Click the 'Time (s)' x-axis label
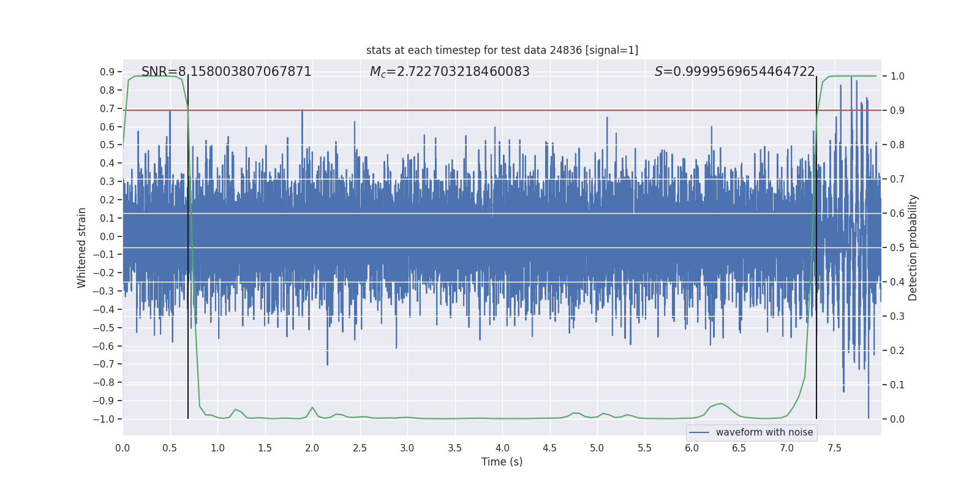The image size is (980, 490). pyautogui.click(x=502, y=462)
